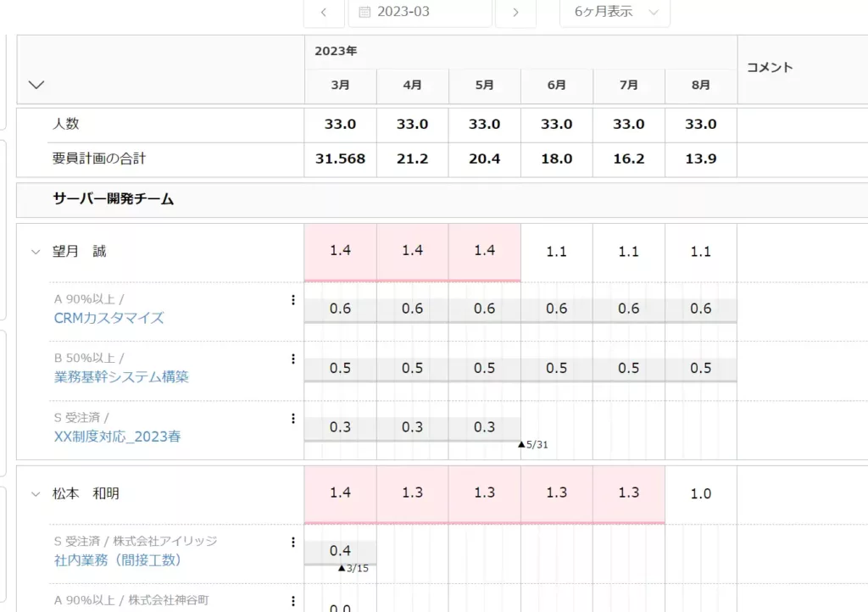This screenshot has height=612, width=868.
Task: Open the calendar icon in the date field
Action: [364, 12]
